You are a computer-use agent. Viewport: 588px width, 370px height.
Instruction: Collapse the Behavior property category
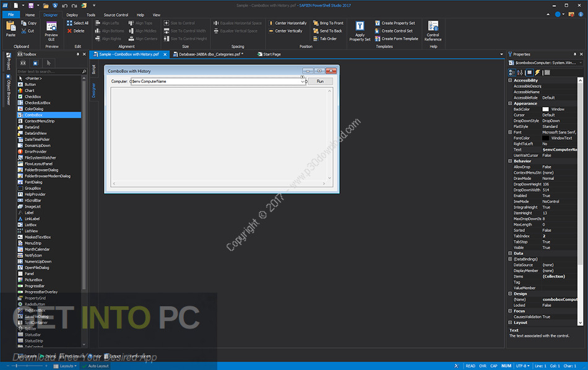(510, 161)
